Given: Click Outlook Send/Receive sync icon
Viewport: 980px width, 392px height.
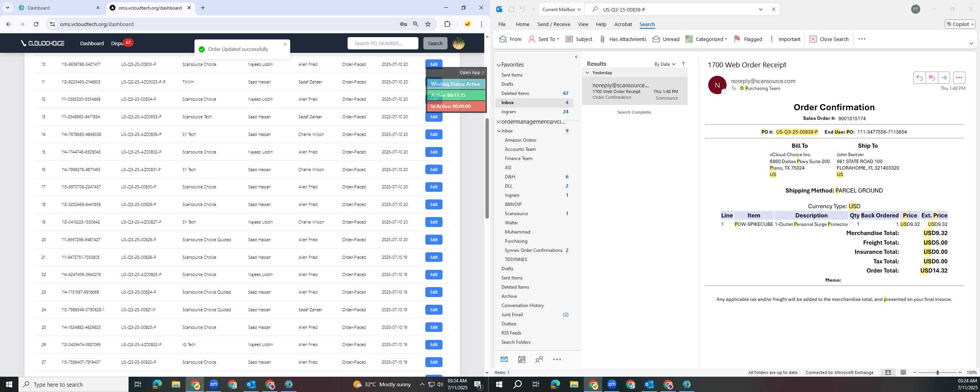Looking at the screenshot, I should coord(511,9).
